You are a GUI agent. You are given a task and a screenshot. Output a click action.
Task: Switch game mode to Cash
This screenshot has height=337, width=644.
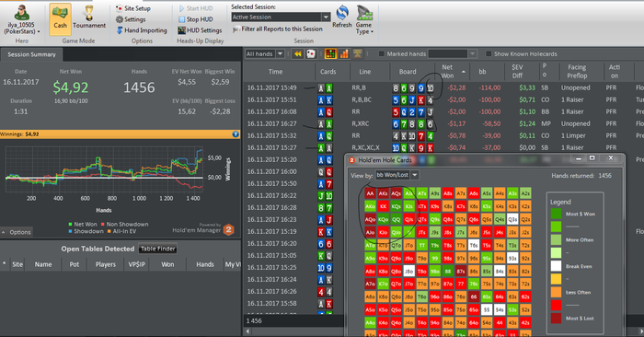60,18
